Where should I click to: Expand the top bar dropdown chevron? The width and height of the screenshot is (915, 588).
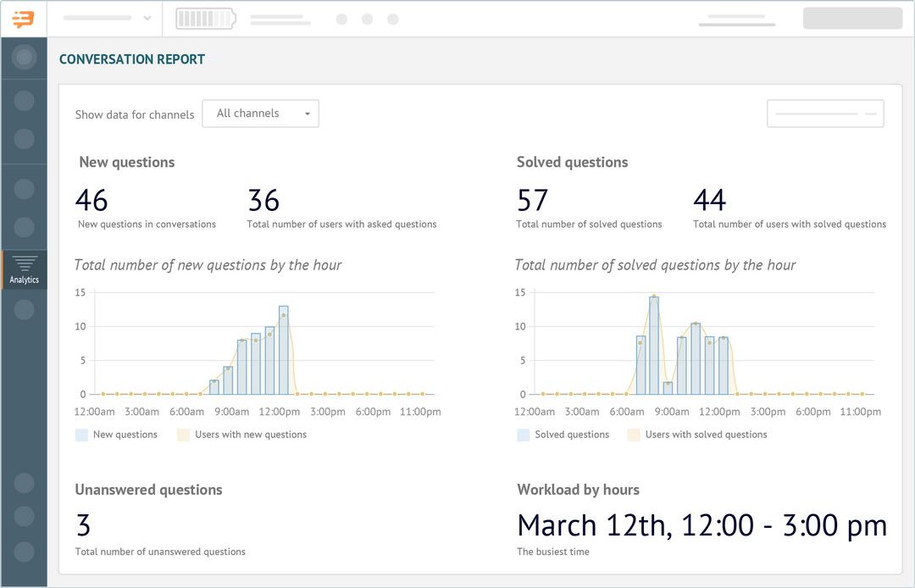tap(147, 18)
